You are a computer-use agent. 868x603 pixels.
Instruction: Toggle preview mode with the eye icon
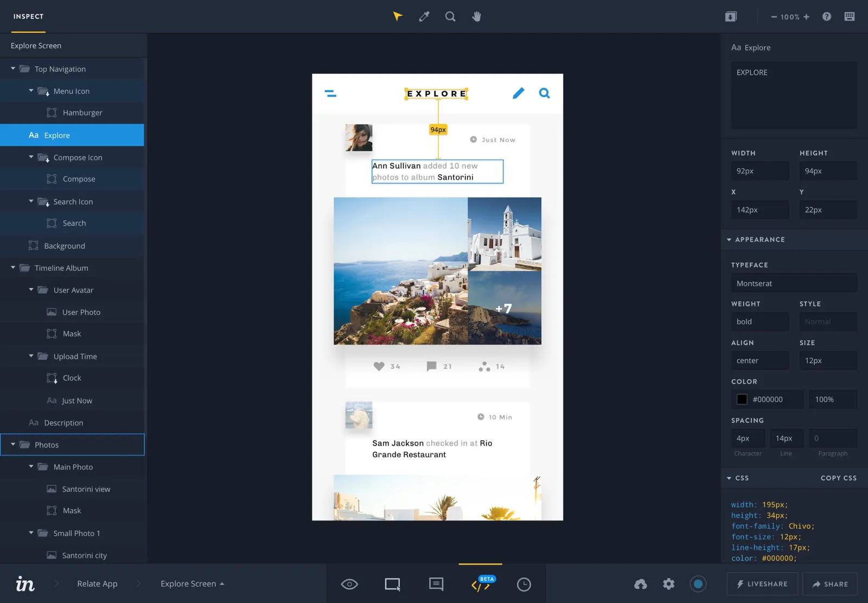click(x=349, y=583)
